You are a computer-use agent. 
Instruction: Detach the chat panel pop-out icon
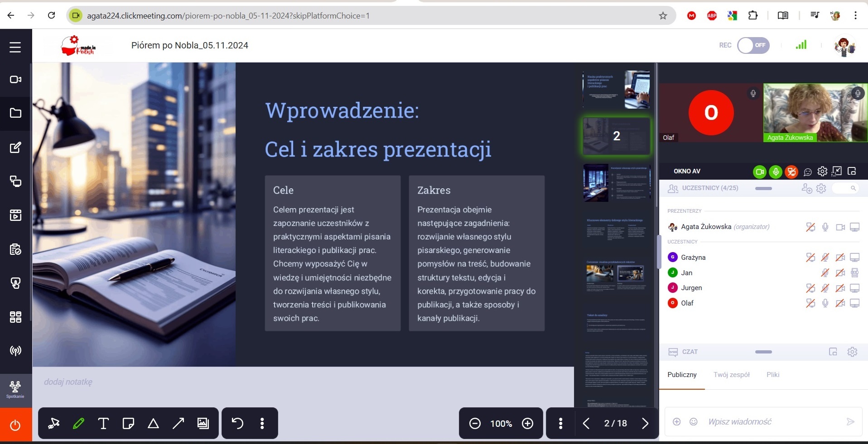pyautogui.click(x=833, y=352)
